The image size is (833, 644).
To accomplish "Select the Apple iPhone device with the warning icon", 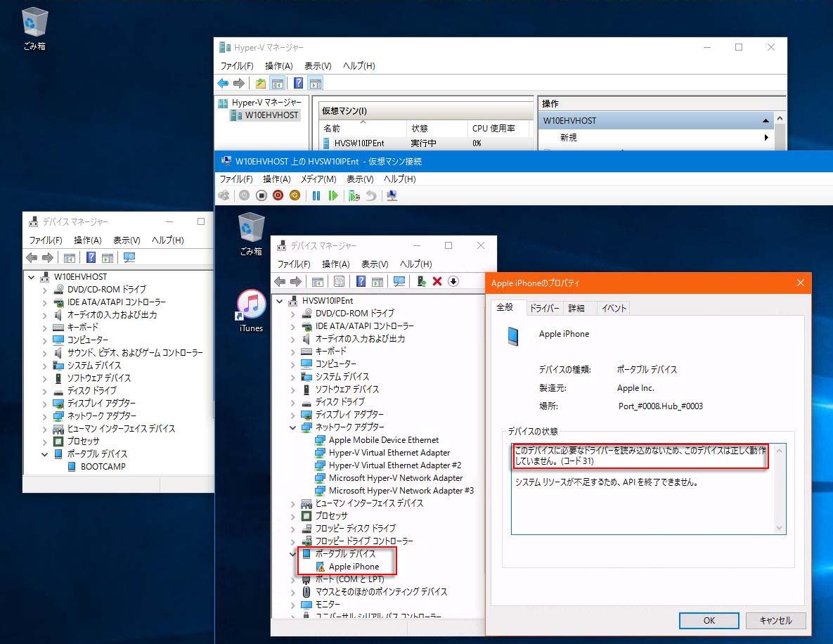I will (x=354, y=567).
